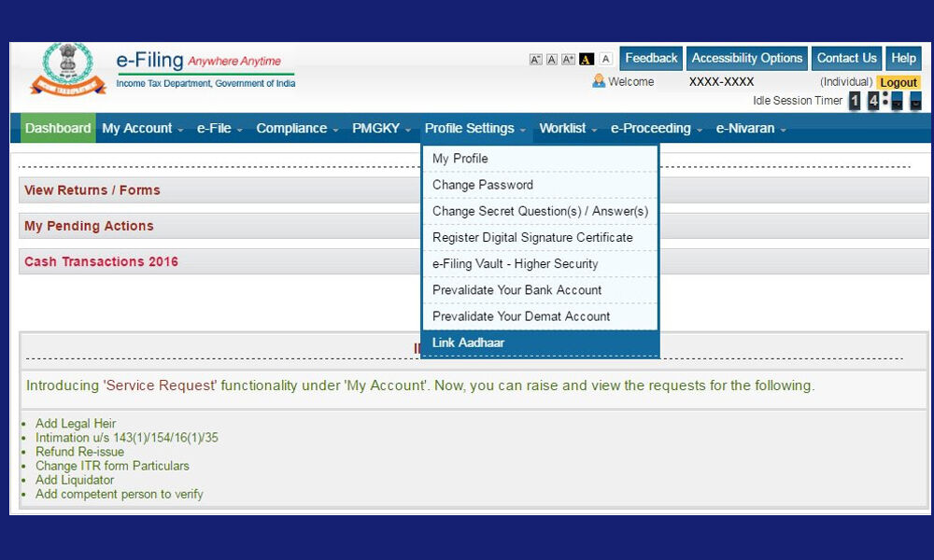Reset font size with the normal A icon
This screenshot has width=934, height=560.
tap(552, 59)
